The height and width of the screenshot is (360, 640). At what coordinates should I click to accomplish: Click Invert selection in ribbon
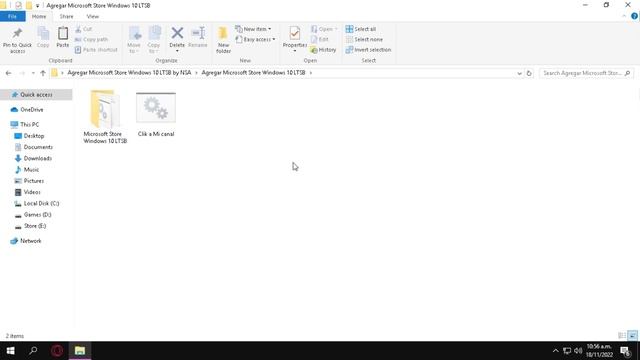coord(368,49)
